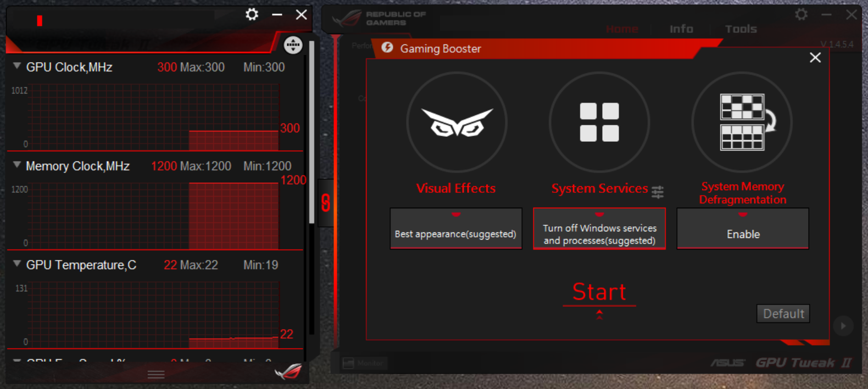Start the Gaming Booster
The width and height of the screenshot is (868, 389).
(599, 292)
